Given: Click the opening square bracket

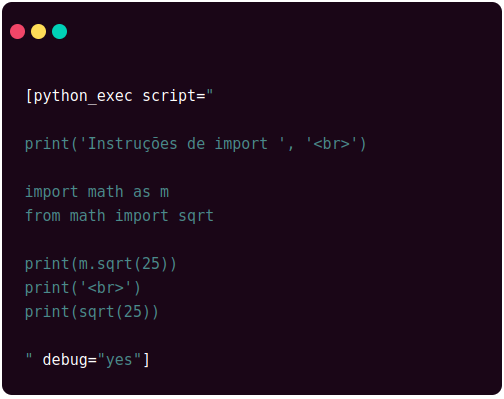Looking at the screenshot, I should (29, 96).
